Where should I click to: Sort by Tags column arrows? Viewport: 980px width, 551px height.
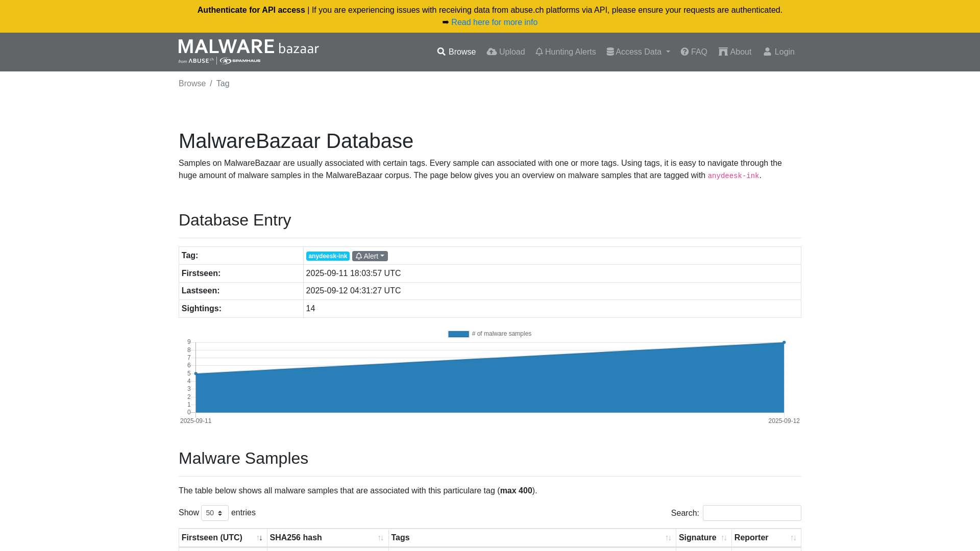(668, 538)
